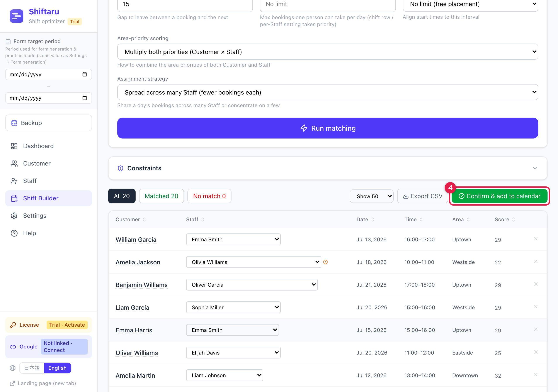558x392 pixels.
Task: Sort table by Time column
Action: 413,219
